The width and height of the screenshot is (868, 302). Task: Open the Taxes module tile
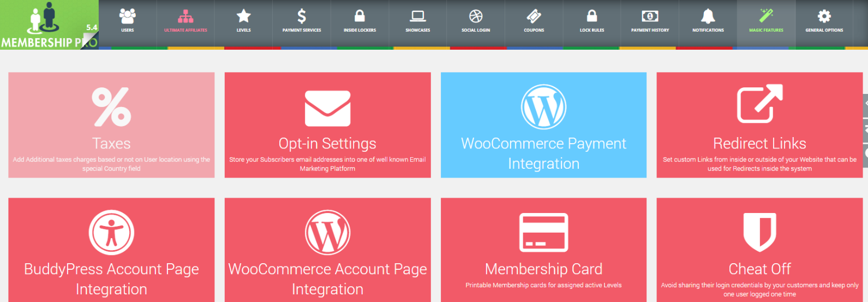[111, 125]
